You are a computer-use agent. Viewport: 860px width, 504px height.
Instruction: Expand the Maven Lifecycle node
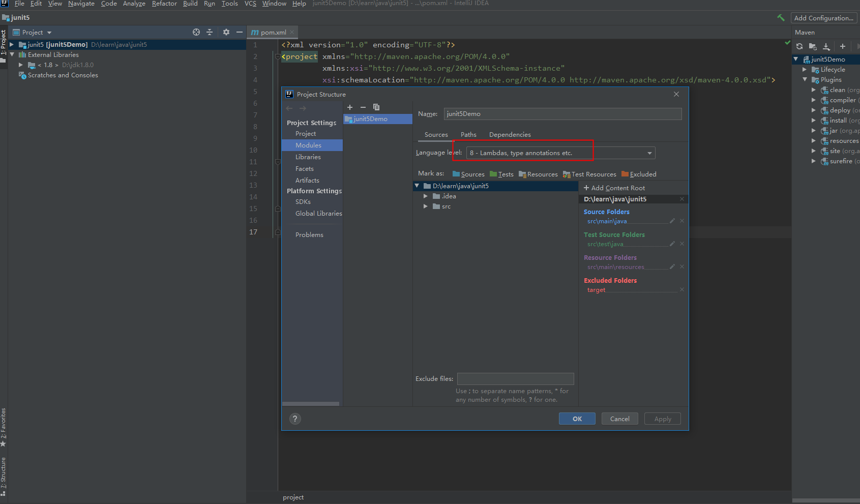805,70
